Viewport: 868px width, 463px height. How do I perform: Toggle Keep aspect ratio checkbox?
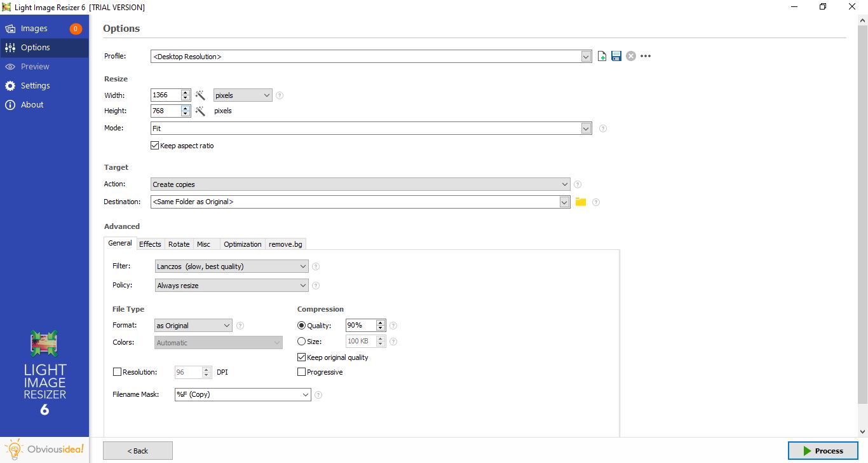pyautogui.click(x=154, y=146)
